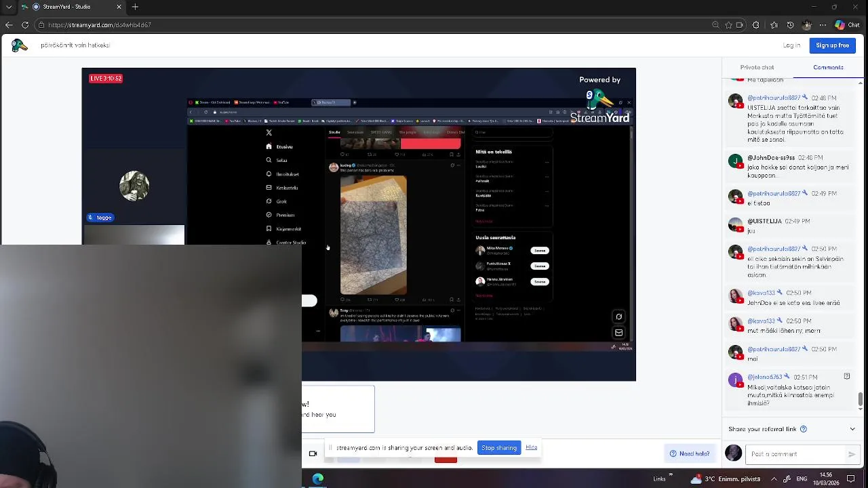868x488 pixels.
Task: Click the zoom magnifier icon in address bar
Action: pyautogui.click(x=715, y=25)
